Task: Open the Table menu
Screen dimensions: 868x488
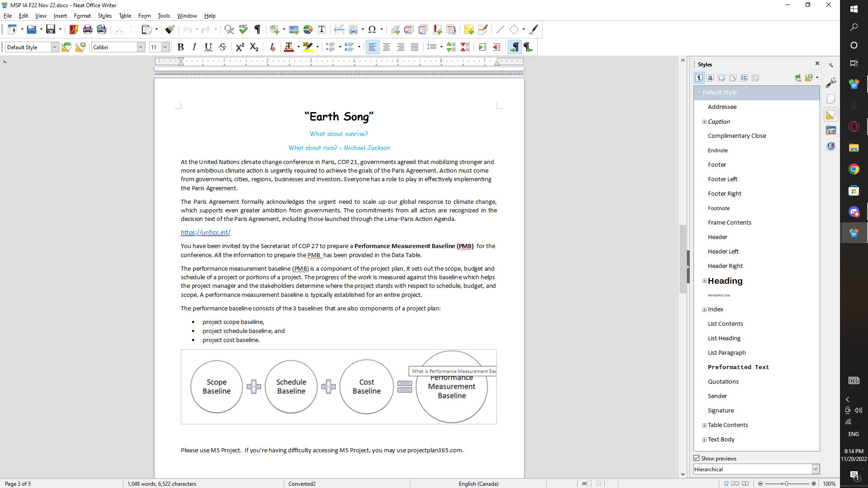Action: pos(125,15)
